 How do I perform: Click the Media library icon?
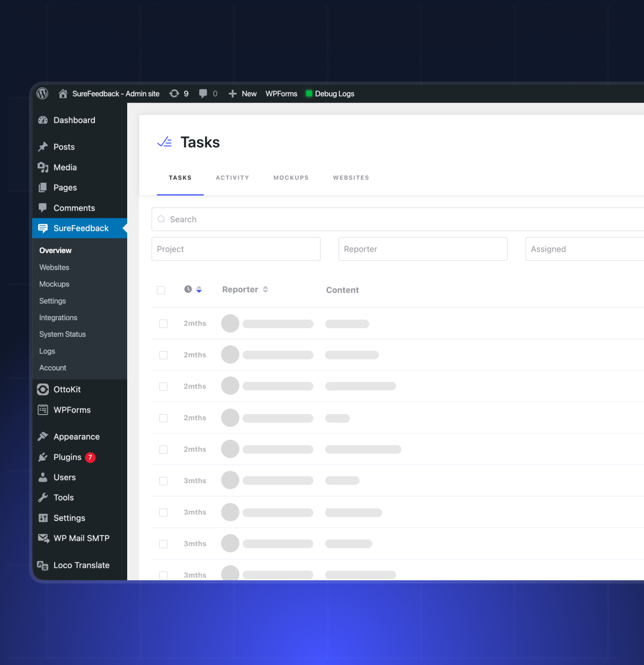43,167
